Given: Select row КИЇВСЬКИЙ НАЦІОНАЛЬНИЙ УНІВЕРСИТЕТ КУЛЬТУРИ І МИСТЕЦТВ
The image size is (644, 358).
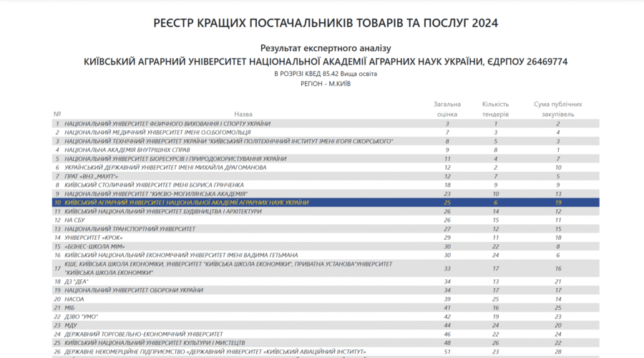Looking at the screenshot, I should click(x=326, y=343).
